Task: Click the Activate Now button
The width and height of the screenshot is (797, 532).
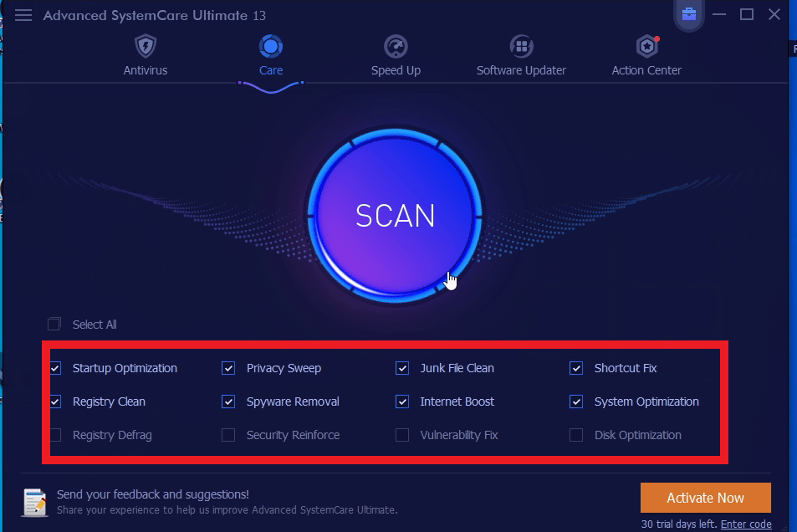Action: (706, 498)
